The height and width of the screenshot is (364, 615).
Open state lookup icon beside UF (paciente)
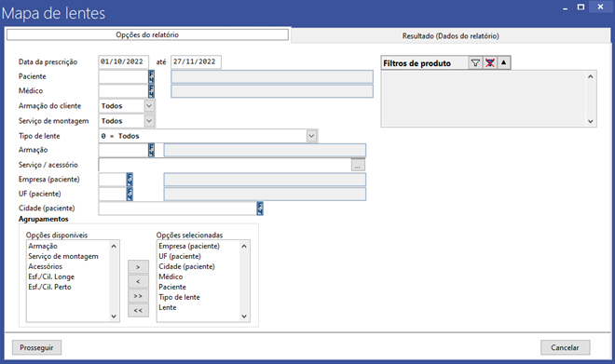pos(130,194)
